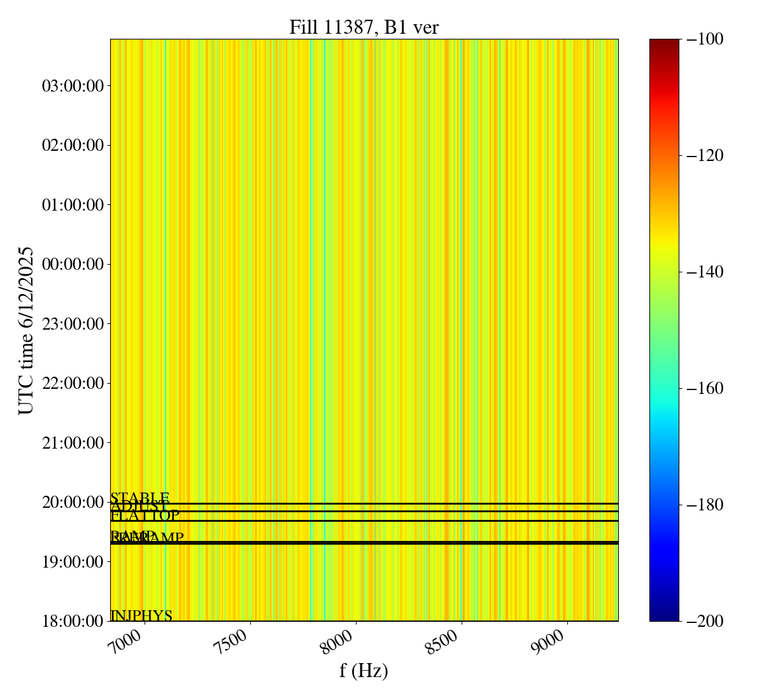Click the 00:00:00 time tick label
764x700 pixels.
pyautogui.click(x=73, y=264)
